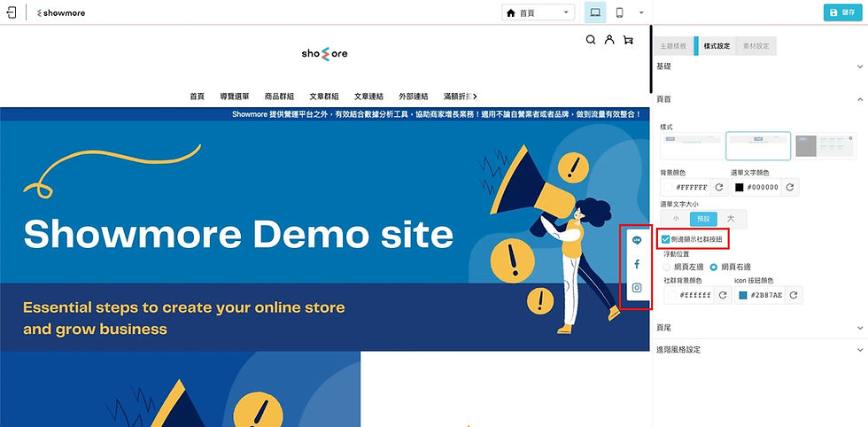The width and height of the screenshot is (868, 427).
Task: Uncheck 側邊顯示社群按鈕 checkbox
Action: coord(665,240)
